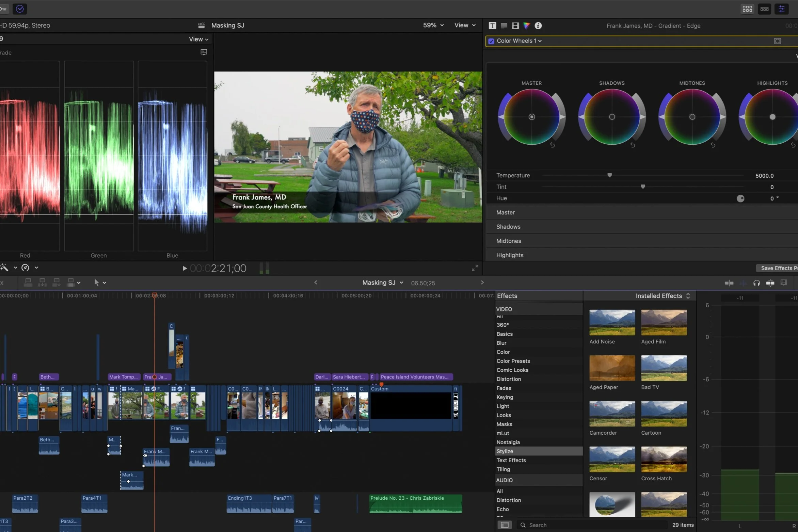This screenshot has width=798, height=532.
Task: Open the enhancements wand dropdown arrow
Action: 15,268
